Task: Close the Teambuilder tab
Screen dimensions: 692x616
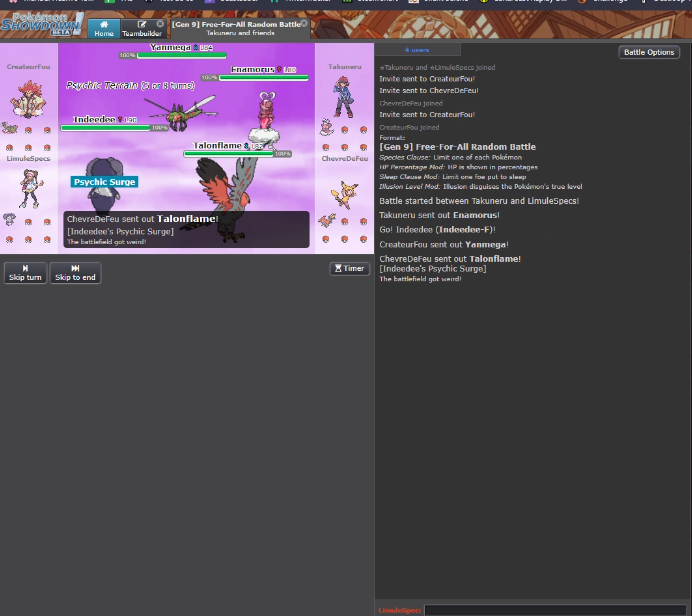Action: pos(160,24)
